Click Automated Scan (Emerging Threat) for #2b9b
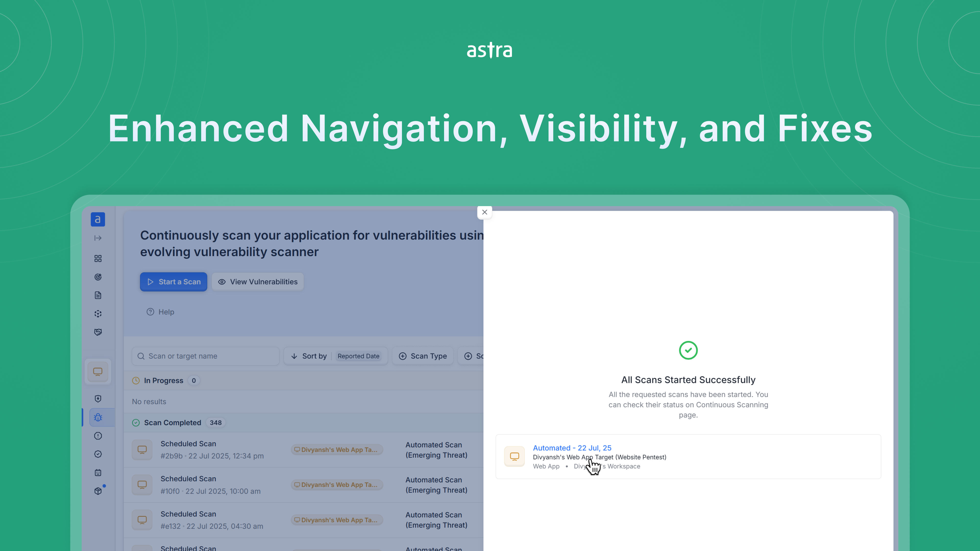This screenshot has height=551, width=980. pos(436,450)
